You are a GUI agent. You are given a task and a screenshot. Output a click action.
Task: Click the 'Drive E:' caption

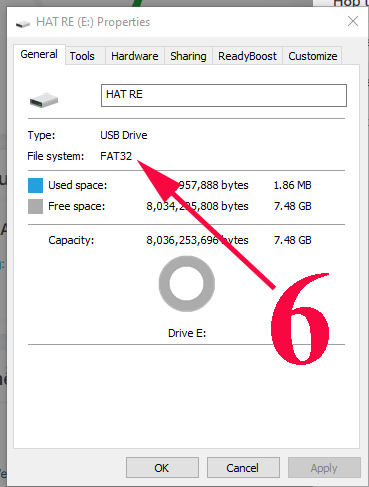[x=187, y=333]
